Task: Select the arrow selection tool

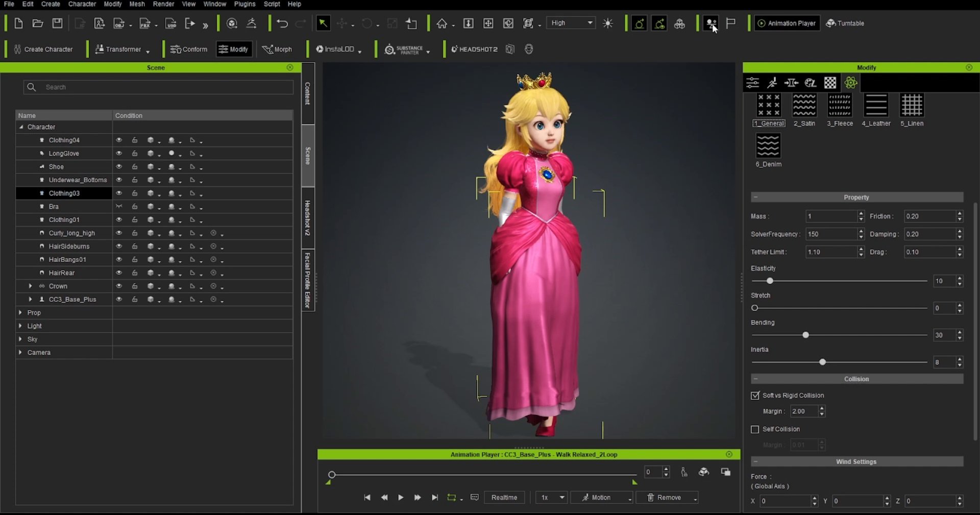Action: click(323, 23)
